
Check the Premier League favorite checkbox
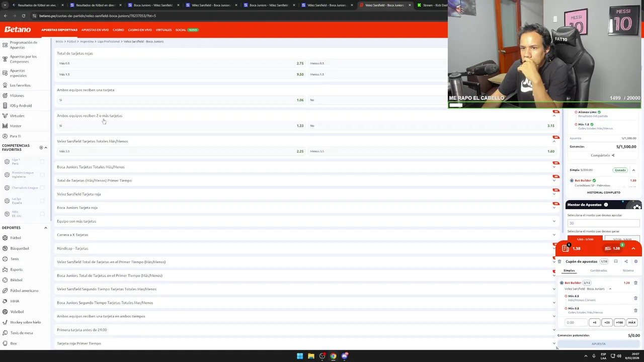click(x=42, y=175)
